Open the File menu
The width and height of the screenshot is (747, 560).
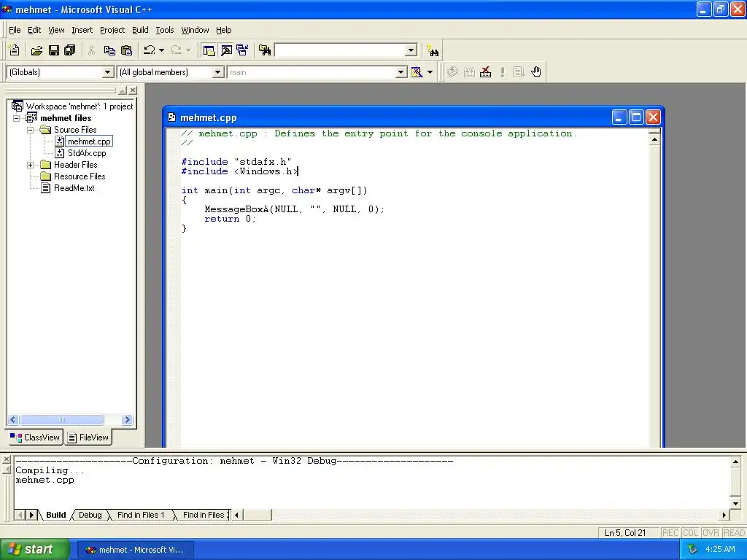15,30
